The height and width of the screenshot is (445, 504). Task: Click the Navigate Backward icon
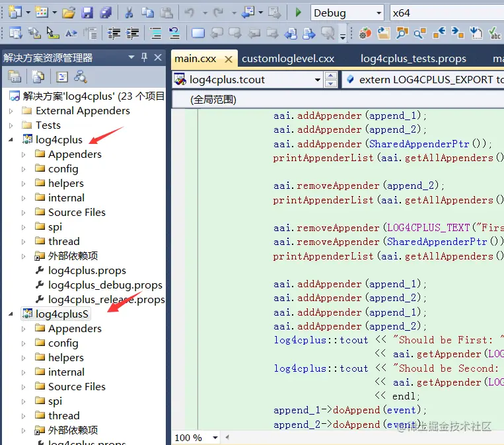248,13
